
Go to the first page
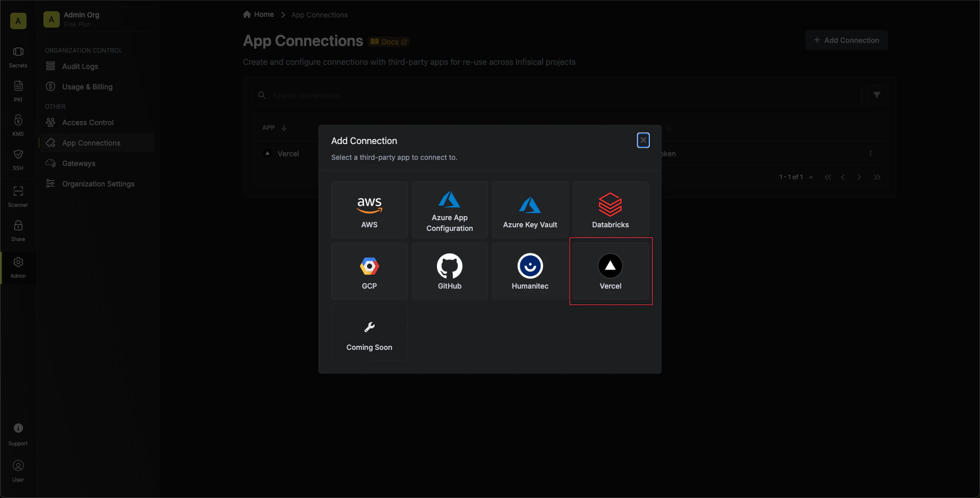click(827, 177)
